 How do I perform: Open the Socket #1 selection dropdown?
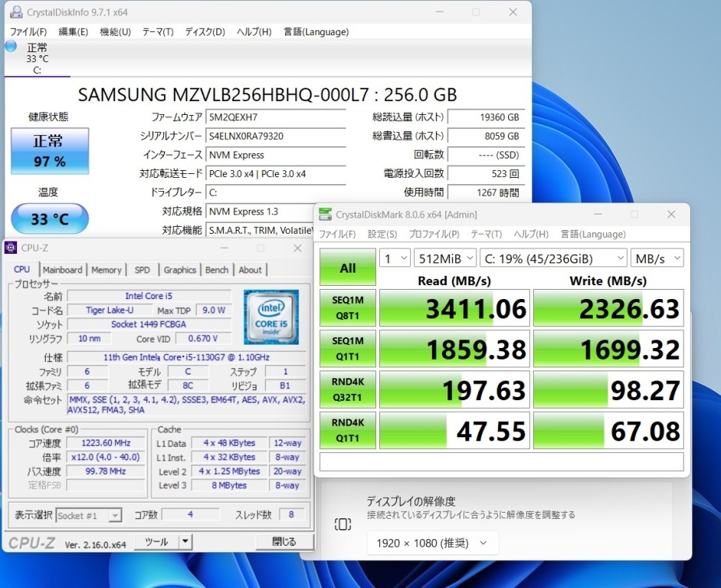point(89,515)
